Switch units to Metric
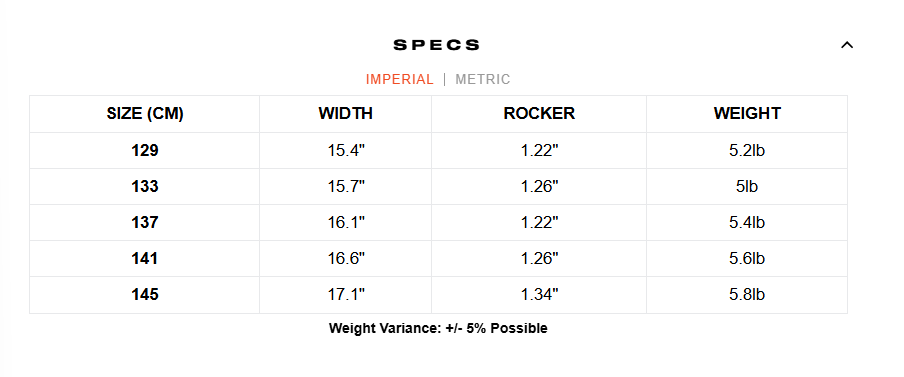 tap(483, 80)
